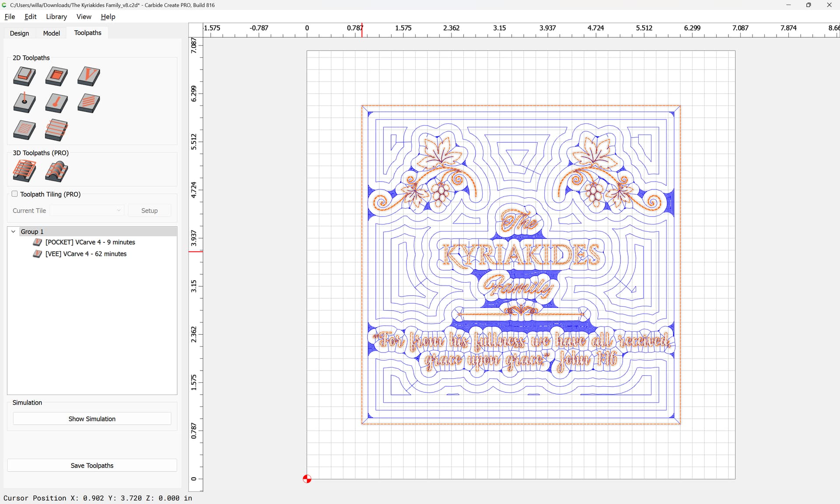Select the Texture toolpath icon
The height and width of the screenshot is (504, 840).
click(89, 103)
